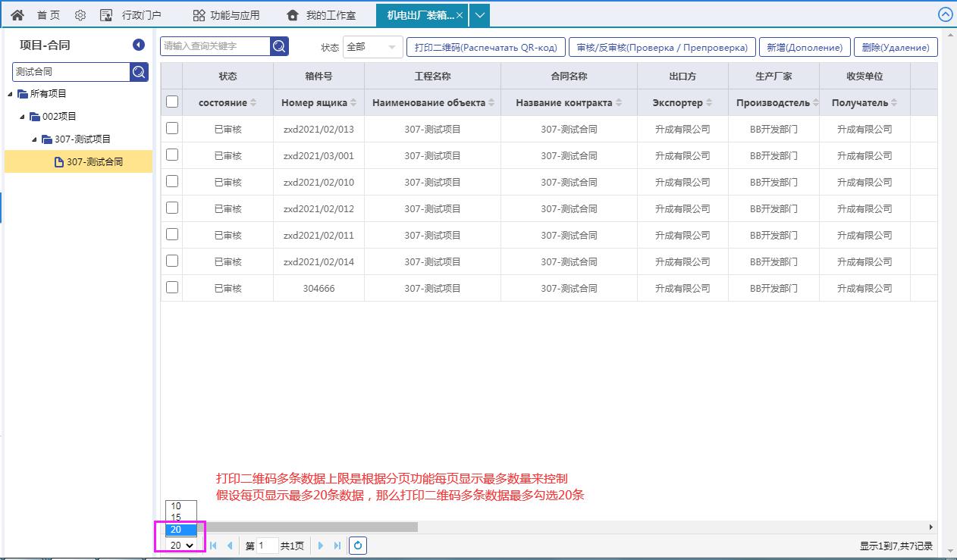Screen dimensions: 957x560
Task: Open the tab list dropdown arrow
Action: pos(479,15)
